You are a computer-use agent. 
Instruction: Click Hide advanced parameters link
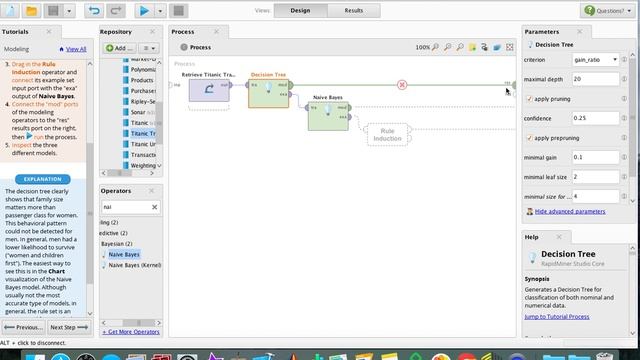tap(570, 211)
